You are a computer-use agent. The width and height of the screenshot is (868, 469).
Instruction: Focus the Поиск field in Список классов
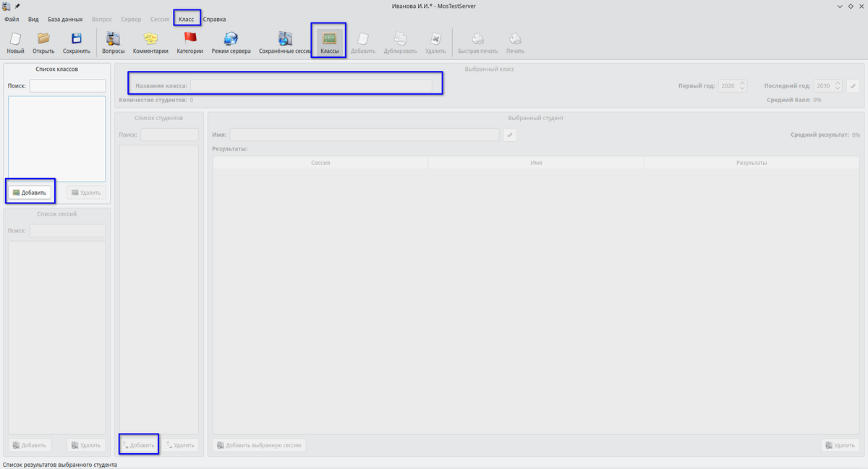[67, 85]
